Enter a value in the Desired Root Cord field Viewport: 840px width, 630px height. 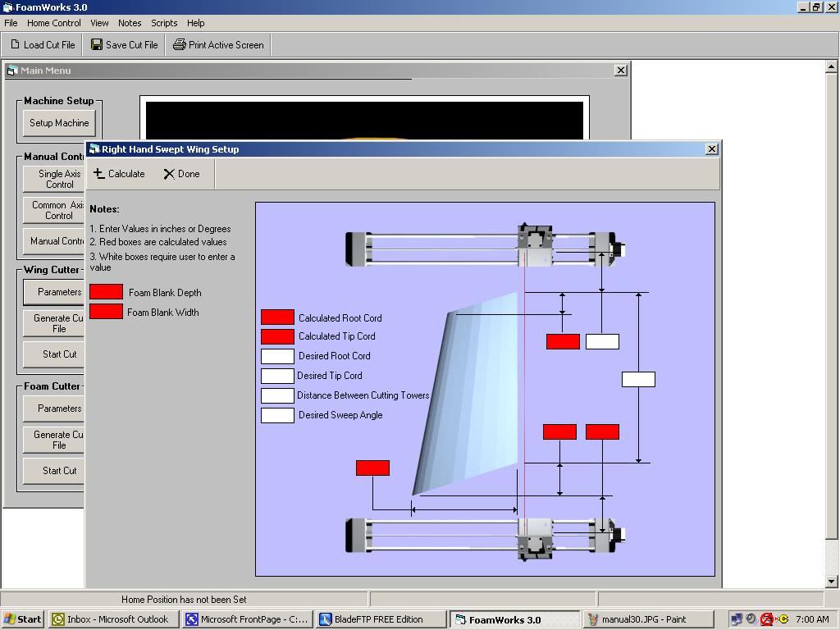coord(276,356)
